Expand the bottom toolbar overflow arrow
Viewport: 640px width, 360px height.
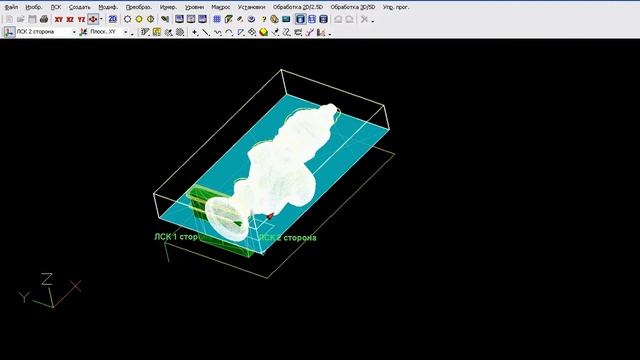330,33
